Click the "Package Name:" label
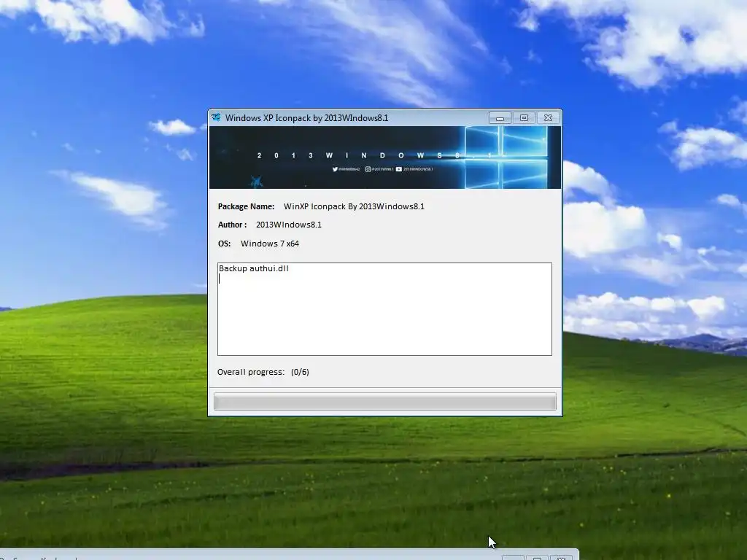This screenshot has height=560, width=747. coord(247,206)
